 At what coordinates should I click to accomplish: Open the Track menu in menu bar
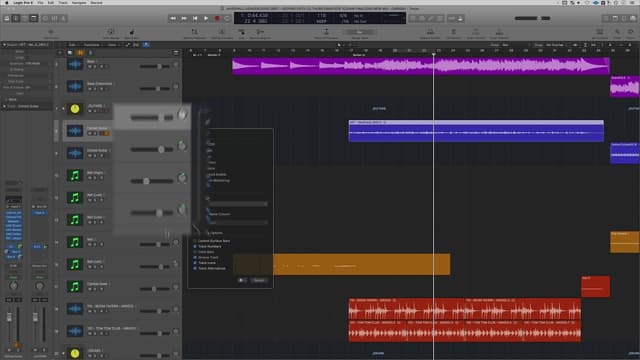pyautogui.click(x=63, y=2)
